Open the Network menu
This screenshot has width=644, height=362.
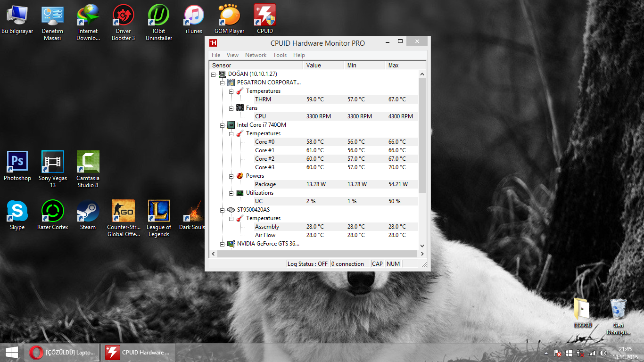click(x=256, y=55)
